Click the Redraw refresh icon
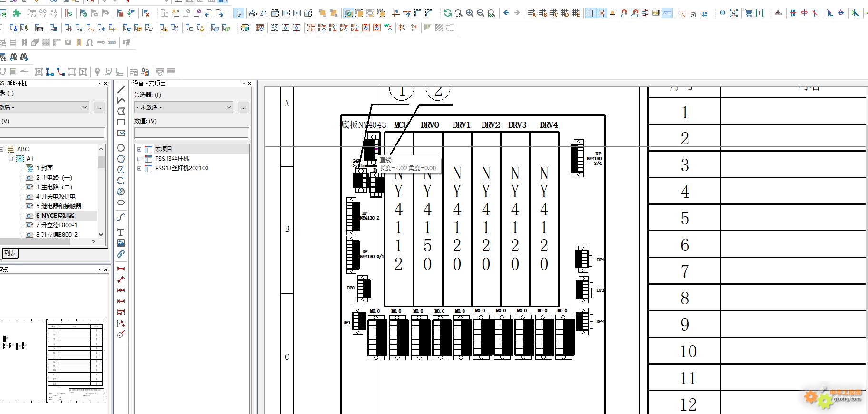Image resolution: width=868 pixels, height=414 pixels. tap(448, 13)
